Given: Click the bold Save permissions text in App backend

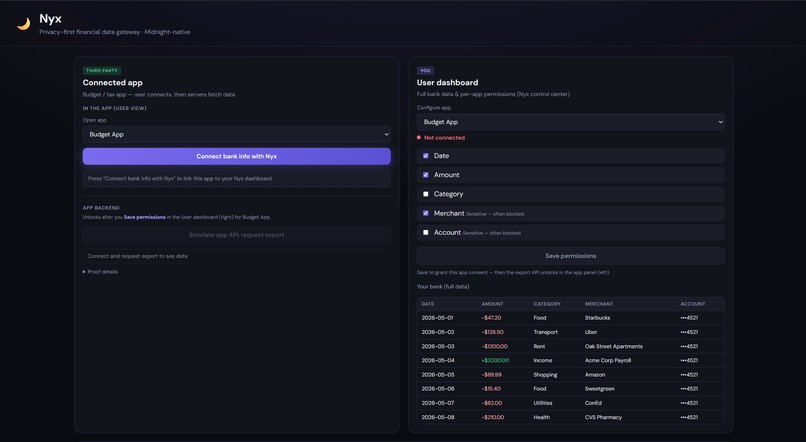Looking at the screenshot, I should [x=144, y=217].
